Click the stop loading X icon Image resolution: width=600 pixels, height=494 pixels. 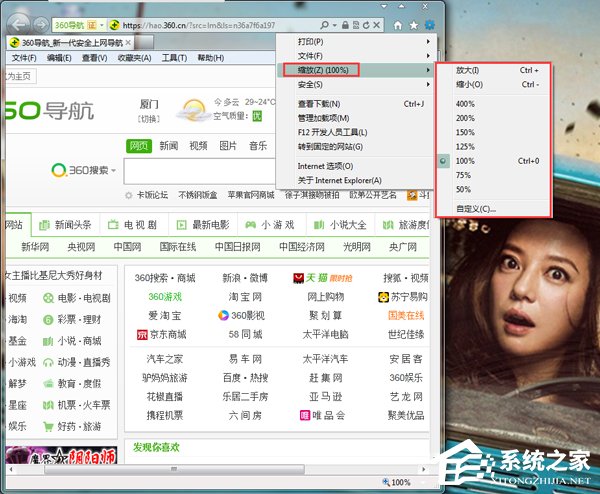pos(377,25)
